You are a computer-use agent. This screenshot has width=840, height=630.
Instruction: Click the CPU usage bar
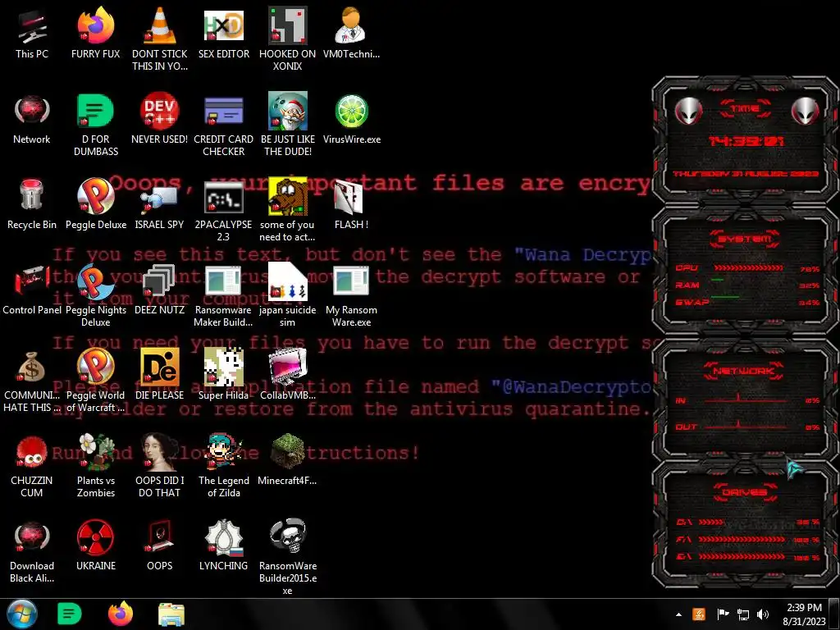(748, 268)
